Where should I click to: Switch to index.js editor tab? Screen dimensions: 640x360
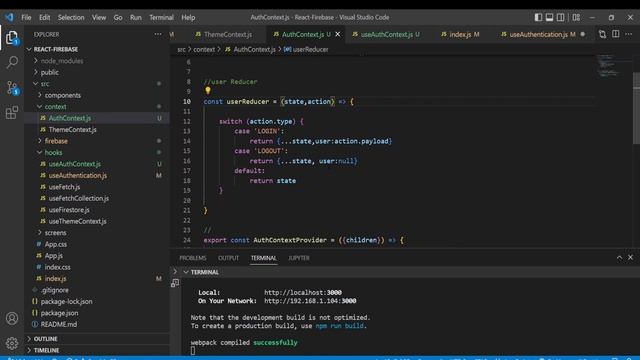click(x=460, y=34)
